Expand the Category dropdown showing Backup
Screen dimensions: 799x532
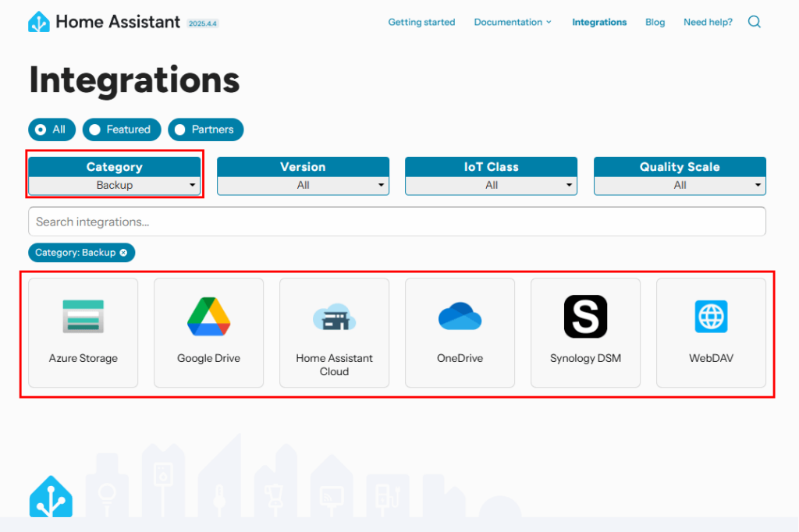115,185
